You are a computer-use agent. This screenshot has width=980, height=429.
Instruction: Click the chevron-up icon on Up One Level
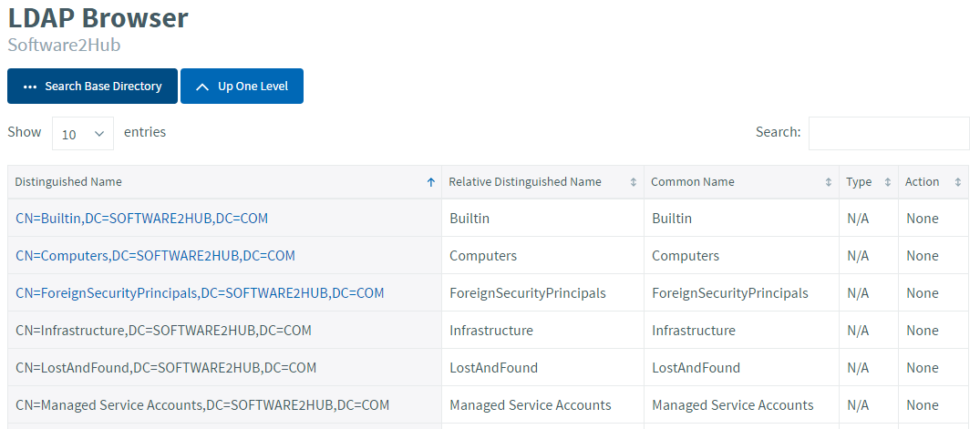pyautogui.click(x=202, y=87)
